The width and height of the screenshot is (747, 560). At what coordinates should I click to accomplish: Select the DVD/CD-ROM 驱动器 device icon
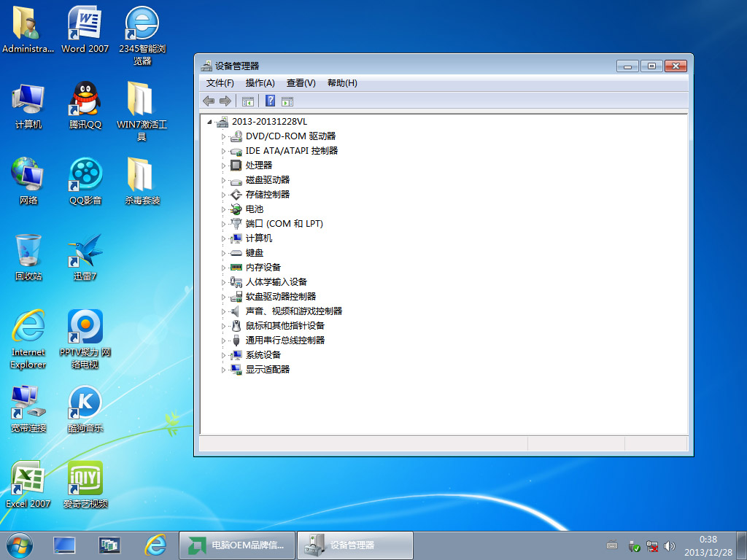(x=236, y=136)
